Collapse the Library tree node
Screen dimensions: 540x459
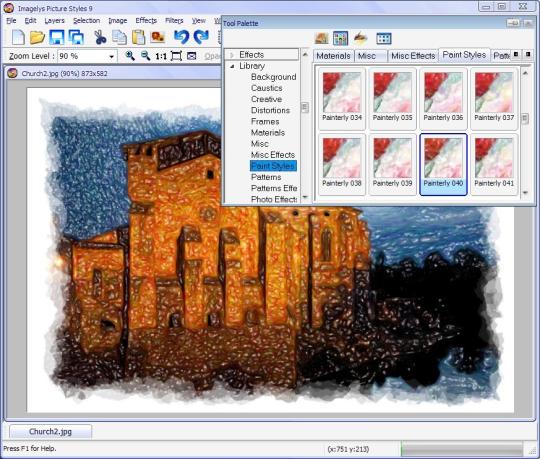[x=232, y=66]
